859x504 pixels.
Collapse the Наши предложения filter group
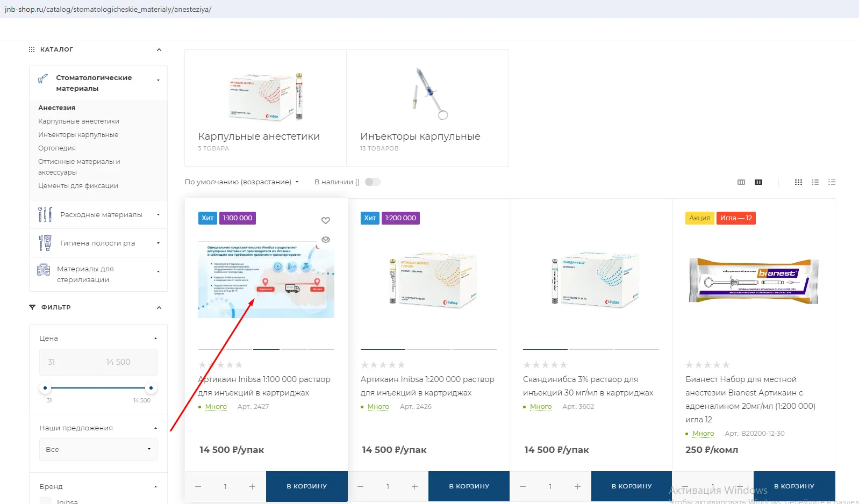(155, 428)
